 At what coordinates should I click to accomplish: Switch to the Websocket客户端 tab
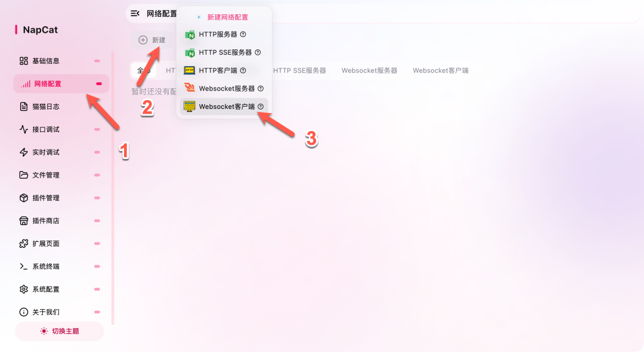440,70
